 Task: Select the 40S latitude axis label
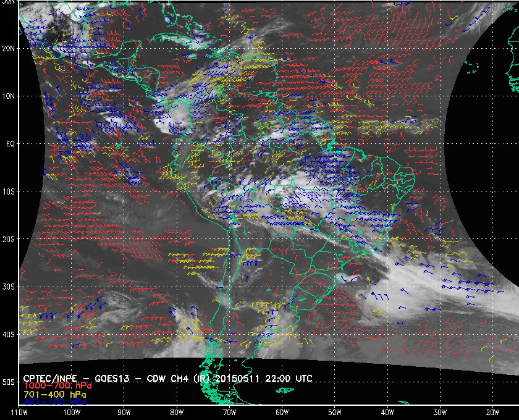(x=8, y=335)
